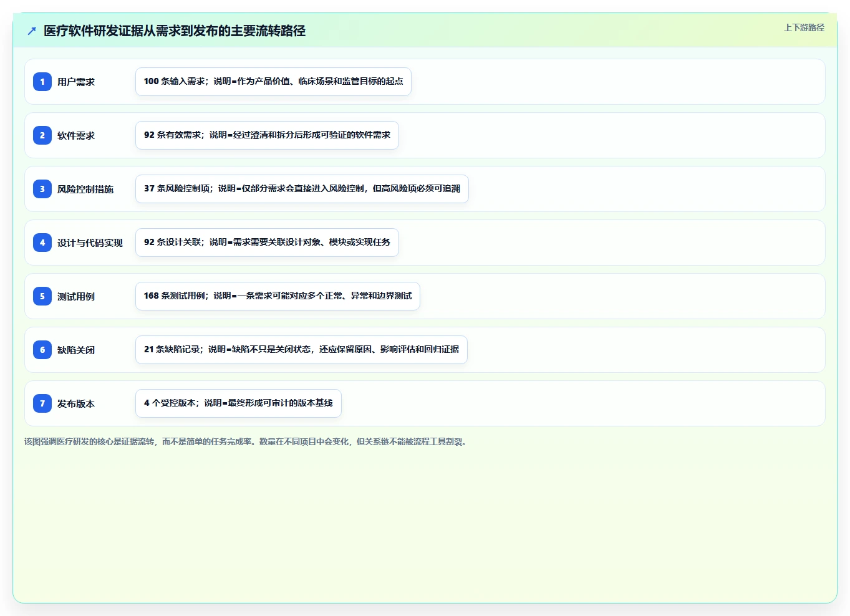Select the 用户需求 step label
The image size is (850, 616).
[x=76, y=82]
